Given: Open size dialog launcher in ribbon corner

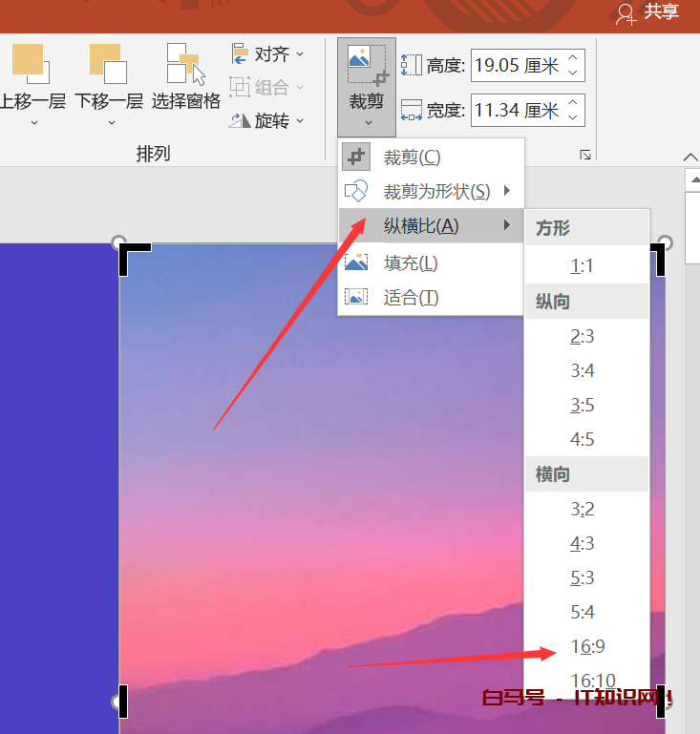Looking at the screenshot, I should click(585, 155).
